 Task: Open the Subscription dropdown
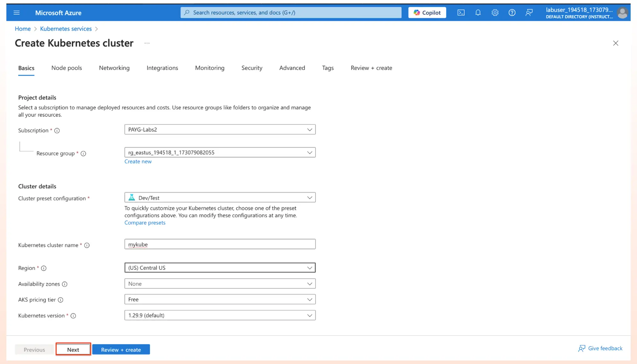(x=220, y=130)
